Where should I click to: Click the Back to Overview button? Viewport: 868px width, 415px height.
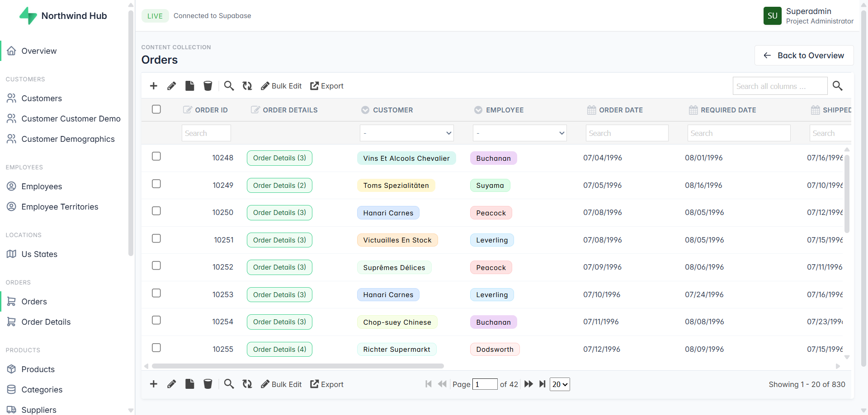coord(804,56)
